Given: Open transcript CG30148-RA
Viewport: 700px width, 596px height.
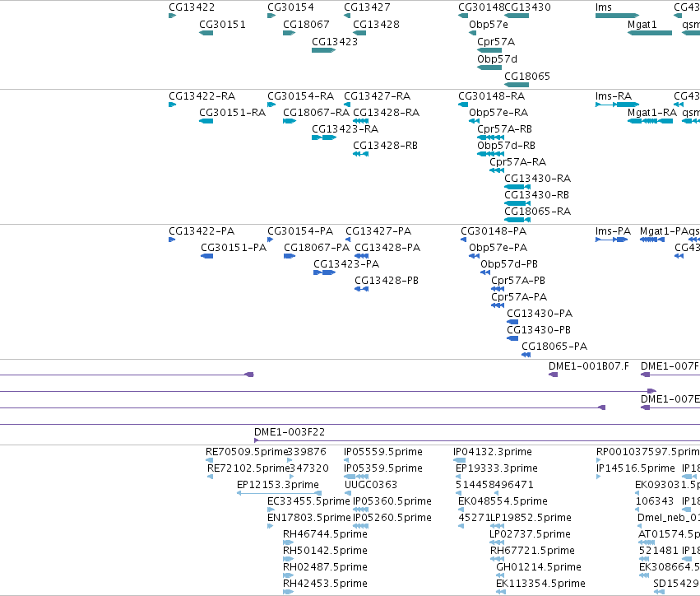Looking at the screenshot, I should click(463, 105).
